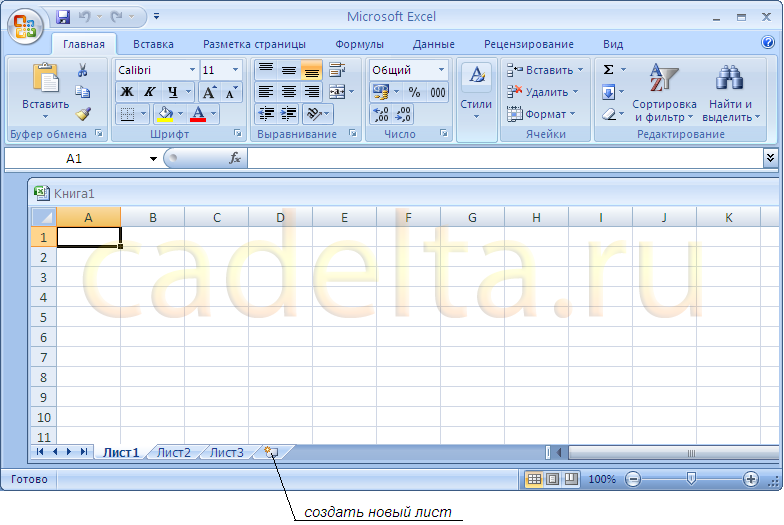Select the Format Painter brush

tap(83, 114)
